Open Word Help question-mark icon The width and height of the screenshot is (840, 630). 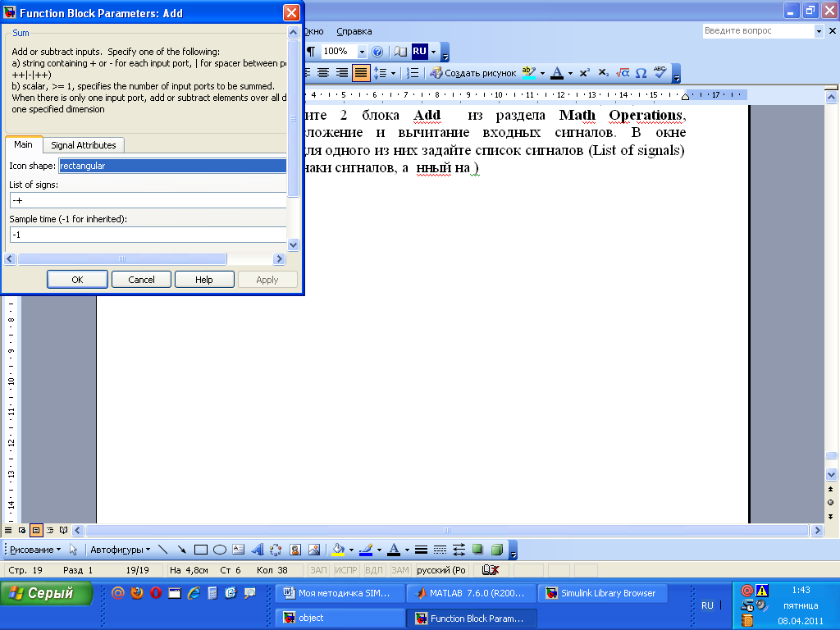click(x=377, y=52)
